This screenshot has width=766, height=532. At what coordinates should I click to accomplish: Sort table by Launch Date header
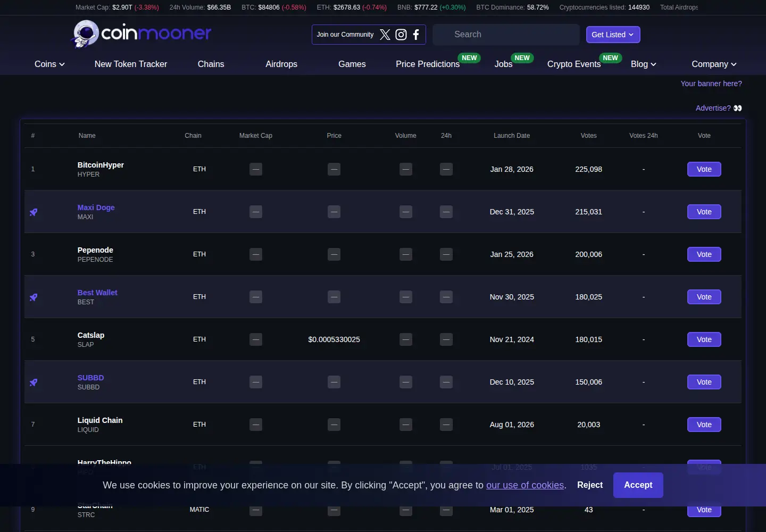tap(512, 136)
